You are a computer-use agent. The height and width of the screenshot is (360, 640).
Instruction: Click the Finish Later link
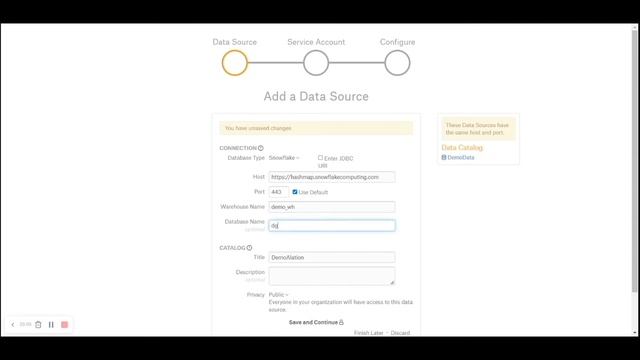click(369, 333)
